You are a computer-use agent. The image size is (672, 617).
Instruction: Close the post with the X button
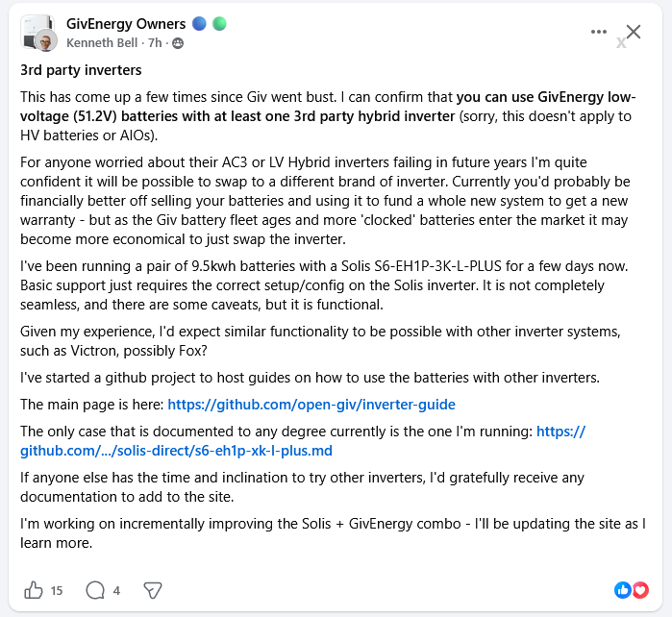(634, 32)
